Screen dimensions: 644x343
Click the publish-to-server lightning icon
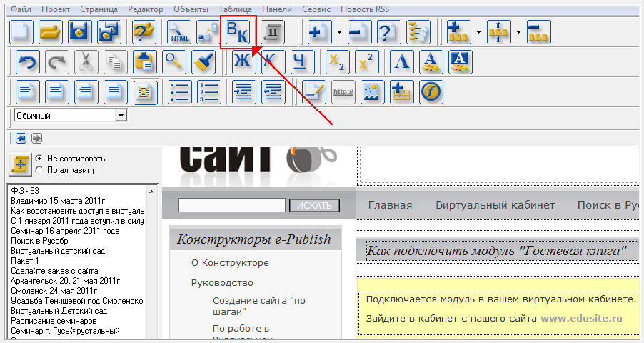(208, 32)
